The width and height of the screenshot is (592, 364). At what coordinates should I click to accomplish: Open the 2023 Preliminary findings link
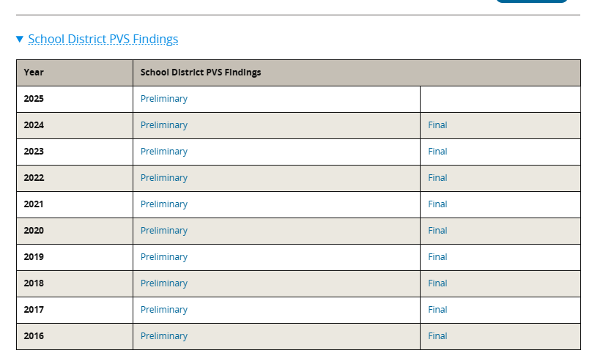(x=163, y=152)
